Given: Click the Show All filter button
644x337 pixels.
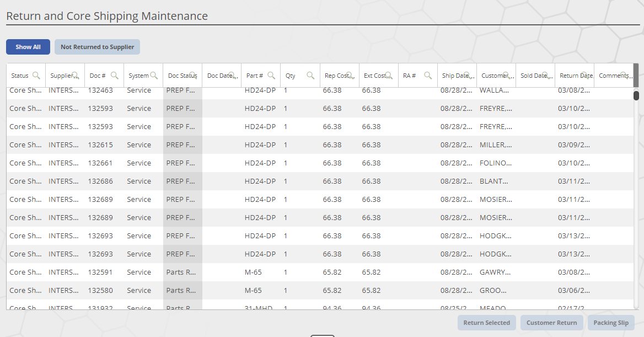Looking at the screenshot, I should [x=28, y=47].
